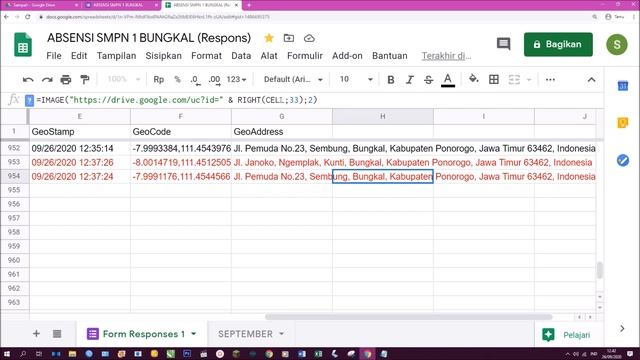The width and height of the screenshot is (640, 360).
Task: Open the all sheets list icon
Action: tap(57, 333)
